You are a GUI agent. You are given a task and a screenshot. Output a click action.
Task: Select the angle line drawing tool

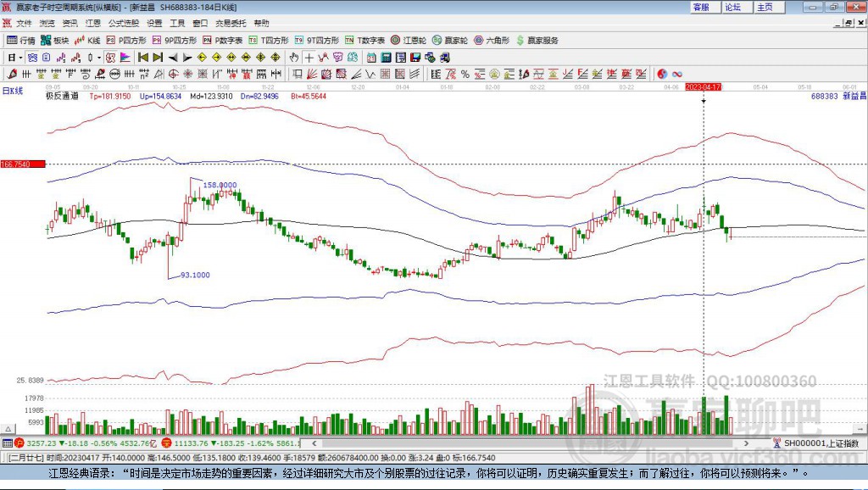click(x=356, y=74)
